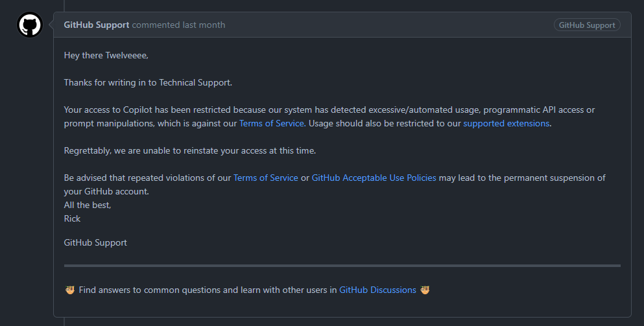This screenshot has width=644, height=326.
Task: Click the GitHub Support badge label in header
Action: click(x=586, y=25)
